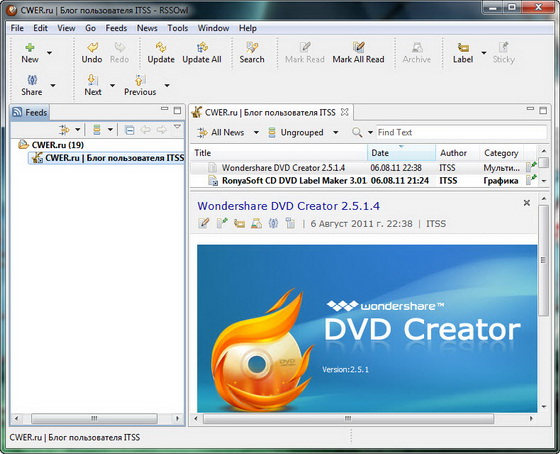Click into the Find Text field
Screen dimensions: 560x454
(461, 133)
